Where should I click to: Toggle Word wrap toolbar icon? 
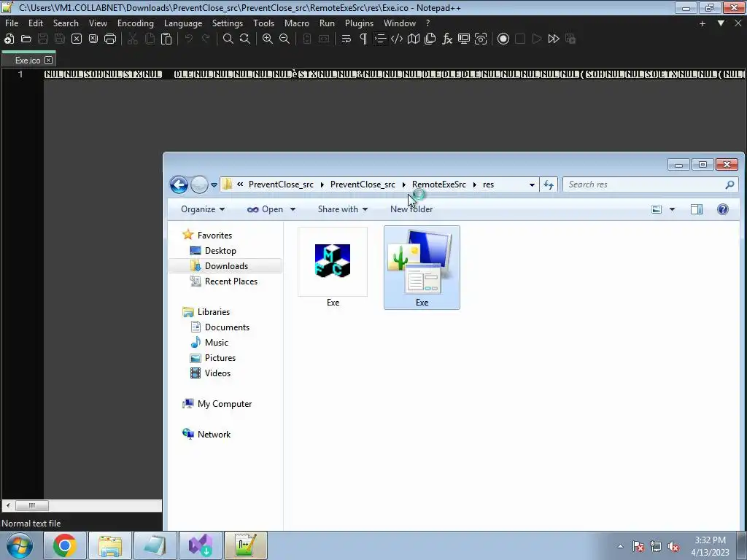point(347,39)
